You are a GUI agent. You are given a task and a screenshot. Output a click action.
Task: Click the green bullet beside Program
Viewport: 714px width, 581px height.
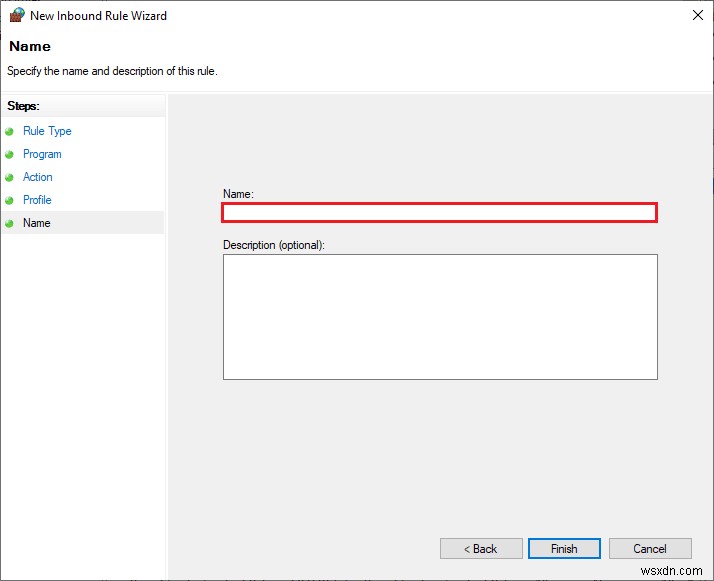(x=10, y=154)
